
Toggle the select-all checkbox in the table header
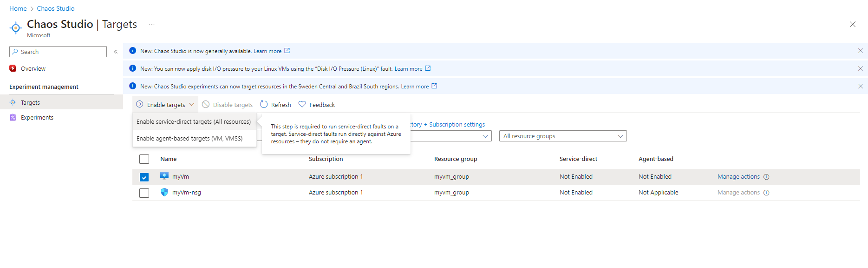[x=144, y=159]
